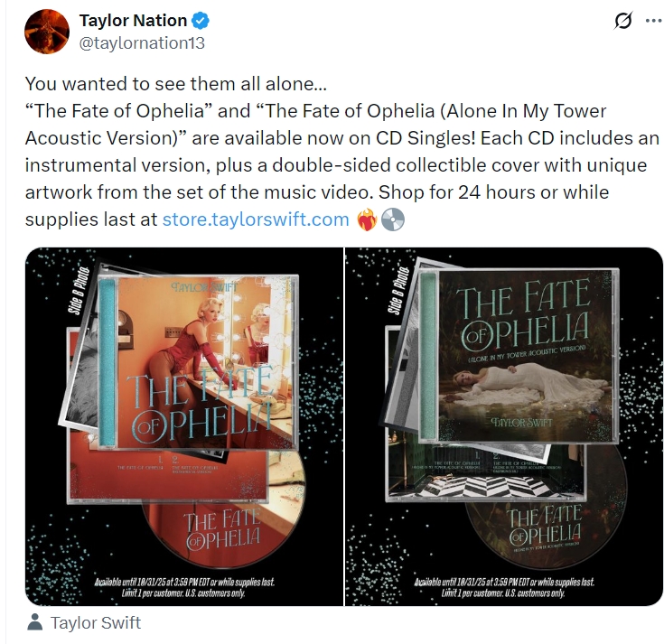Open the @taylornation13 handle link
The image size is (664, 644).
point(142,43)
